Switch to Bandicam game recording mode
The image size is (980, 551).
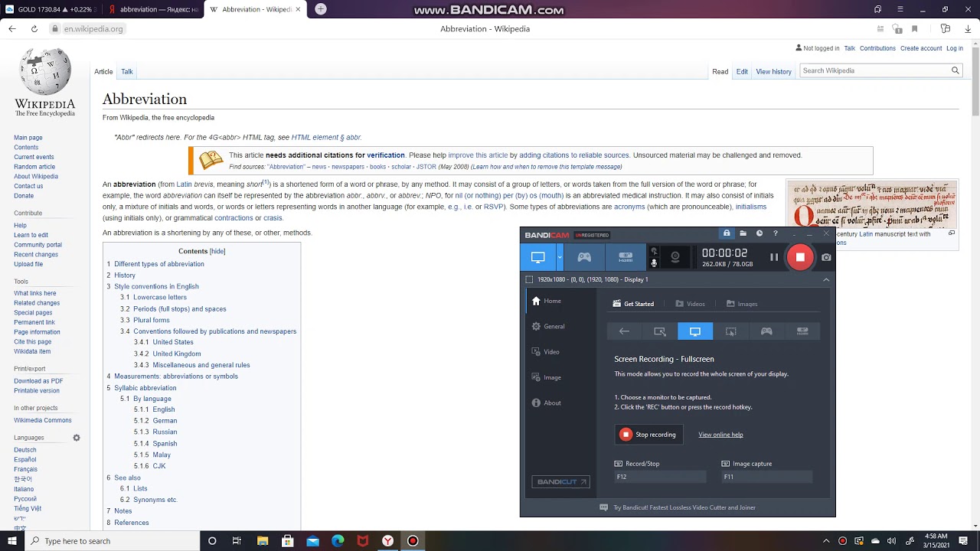tap(584, 257)
